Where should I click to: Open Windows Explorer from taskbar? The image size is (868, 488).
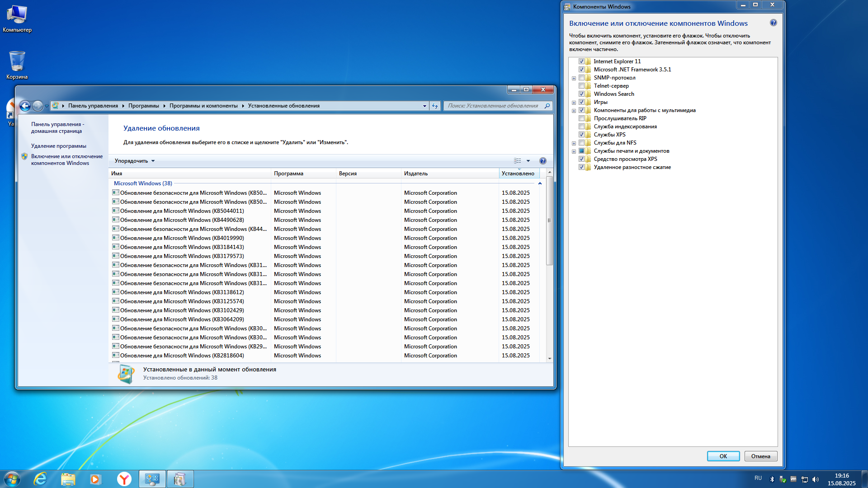click(x=68, y=479)
